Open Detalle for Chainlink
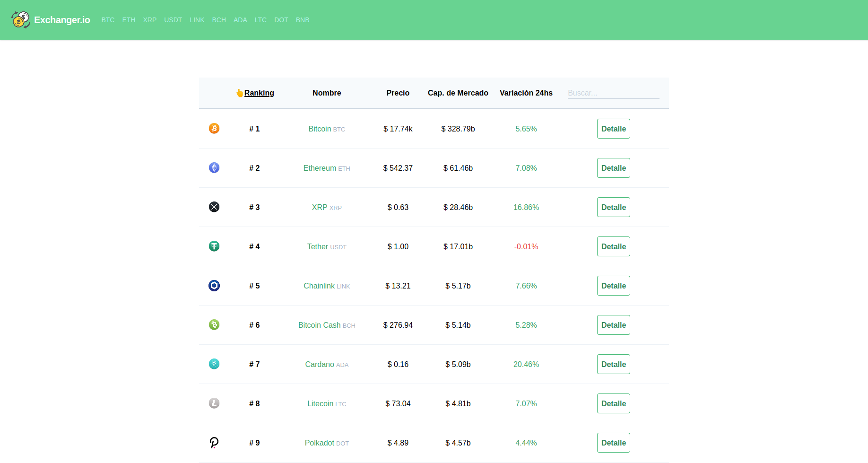 point(614,286)
